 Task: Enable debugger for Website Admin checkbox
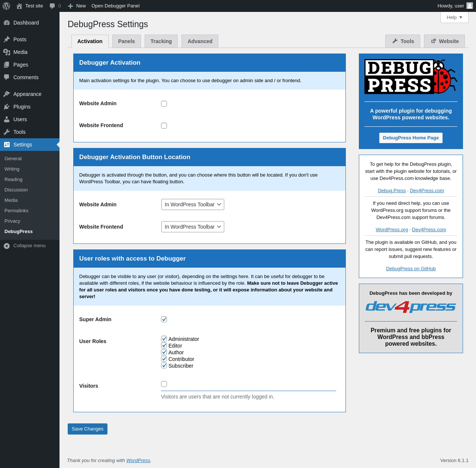164,104
